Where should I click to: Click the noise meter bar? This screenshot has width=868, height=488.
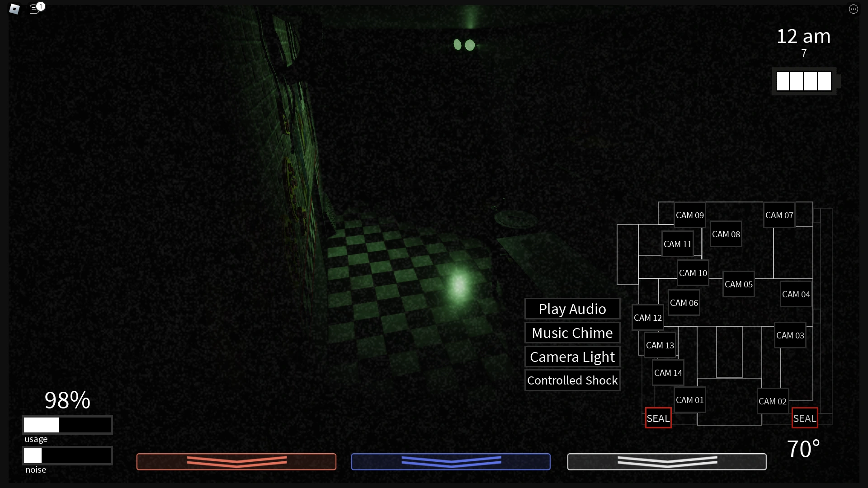tap(67, 455)
